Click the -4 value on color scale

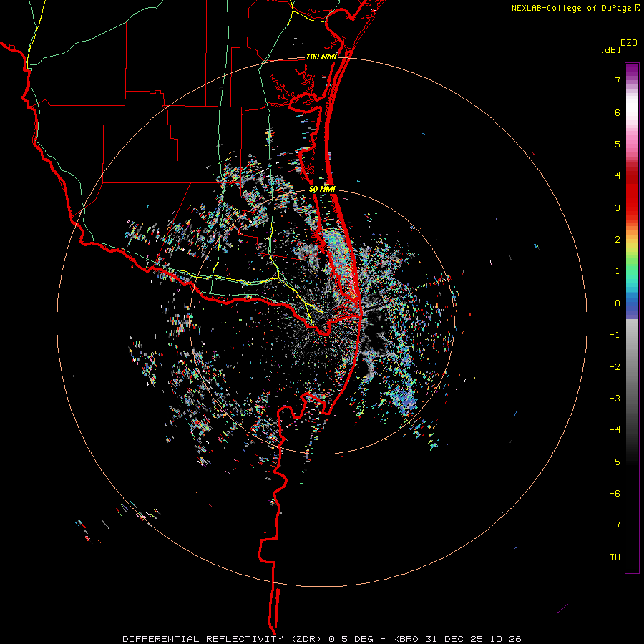tap(615, 429)
